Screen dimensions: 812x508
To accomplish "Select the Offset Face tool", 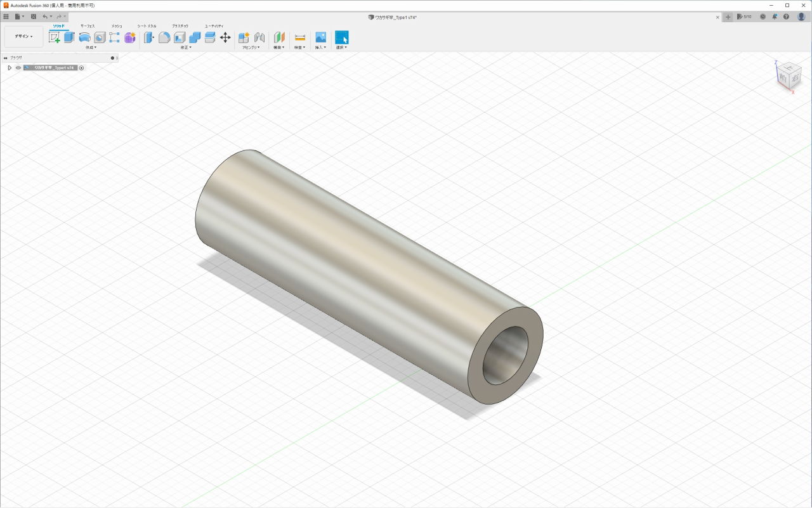I will (x=210, y=37).
